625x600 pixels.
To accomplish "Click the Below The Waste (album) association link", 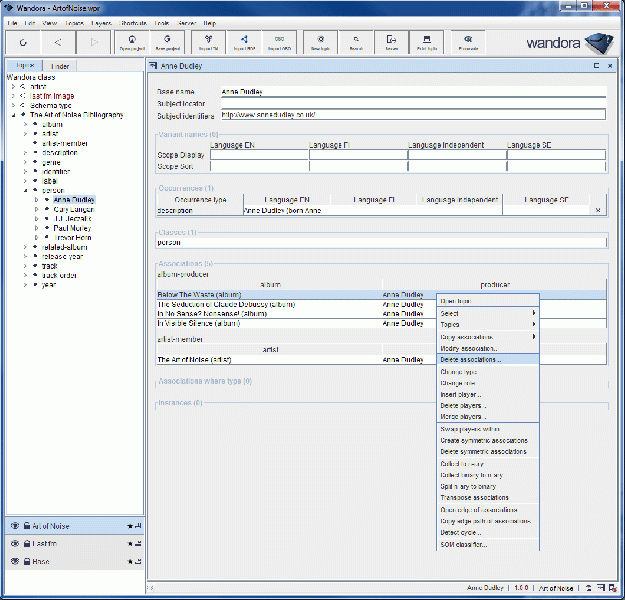I will click(x=200, y=295).
